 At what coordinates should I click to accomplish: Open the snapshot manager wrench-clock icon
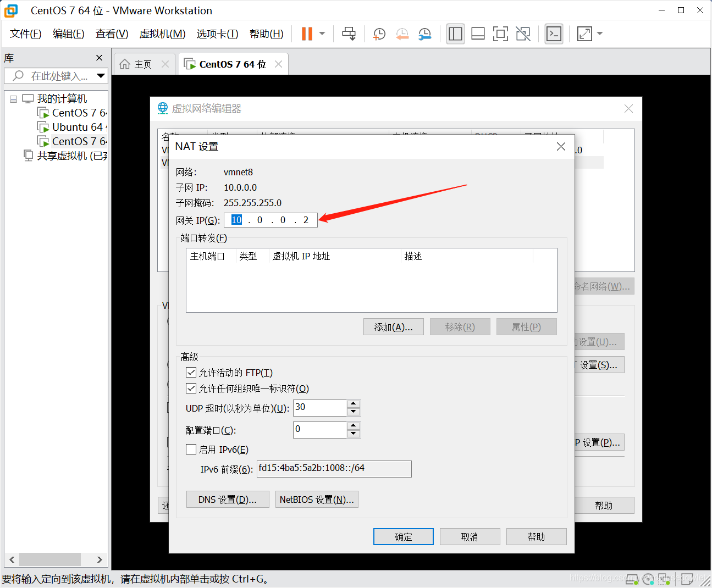coord(424,34)
